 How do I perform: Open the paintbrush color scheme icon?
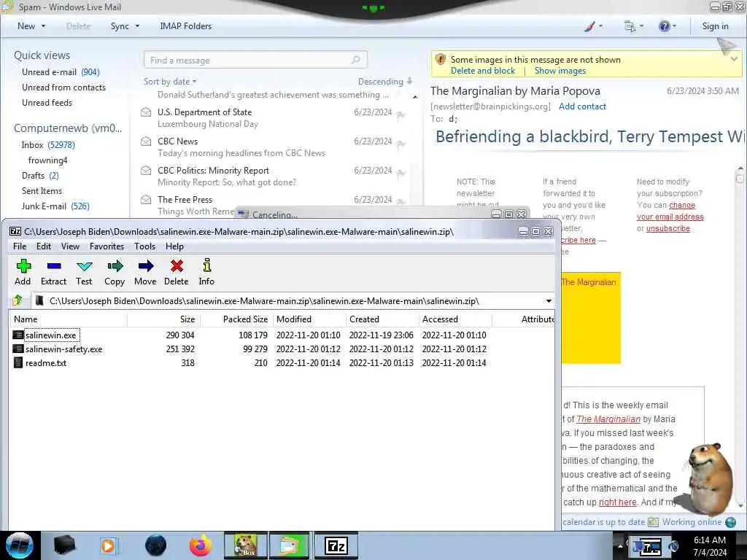[x=589, y=26]
